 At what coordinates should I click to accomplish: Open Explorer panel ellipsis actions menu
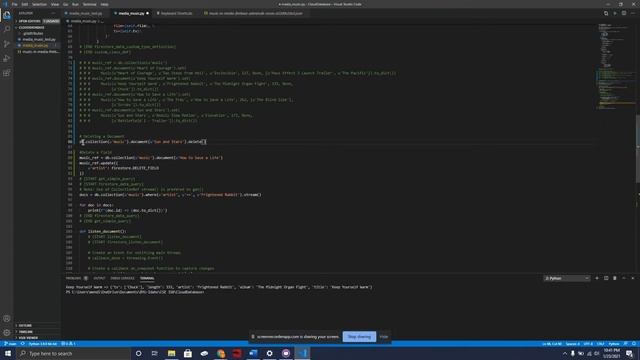53,13
